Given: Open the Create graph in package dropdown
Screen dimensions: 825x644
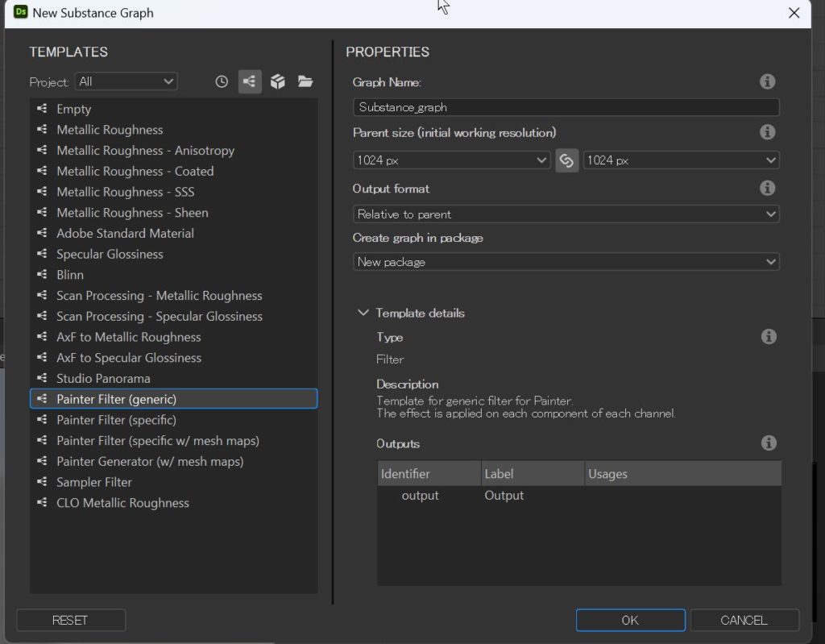Looking at the screenshot, I should [566, 262].
